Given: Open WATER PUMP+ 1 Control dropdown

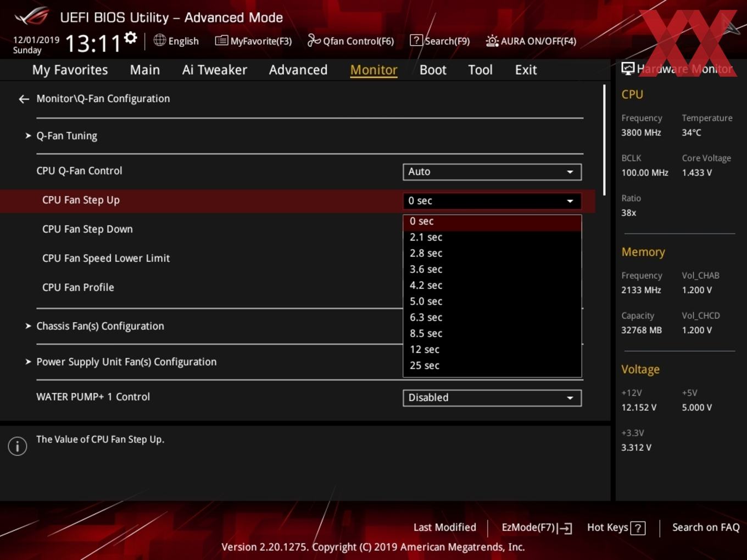Looking at the screenshot, I should [x=492, y=397].
